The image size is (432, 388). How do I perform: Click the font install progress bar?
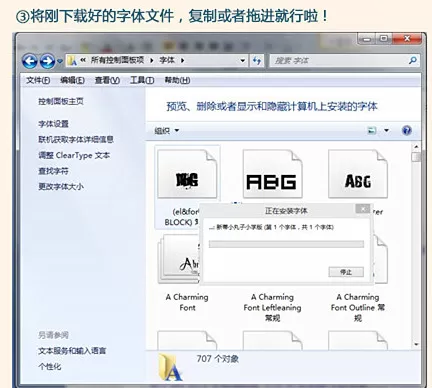click(286, 244)
